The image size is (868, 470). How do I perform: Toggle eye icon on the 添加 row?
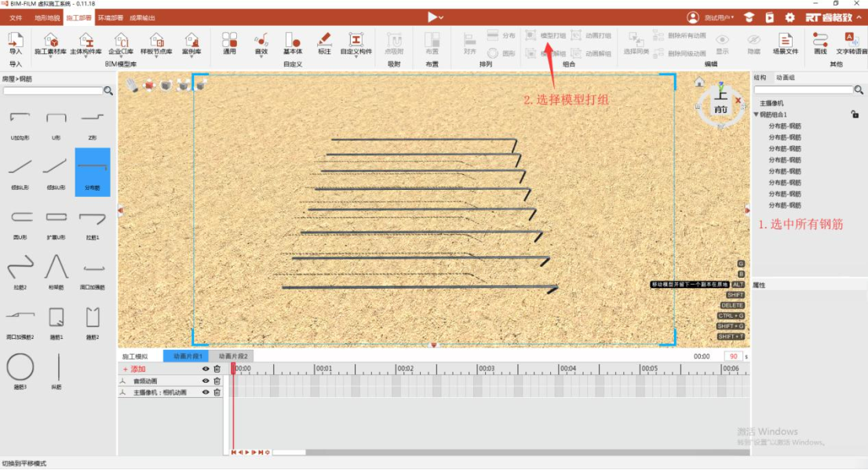click(206, 370)
